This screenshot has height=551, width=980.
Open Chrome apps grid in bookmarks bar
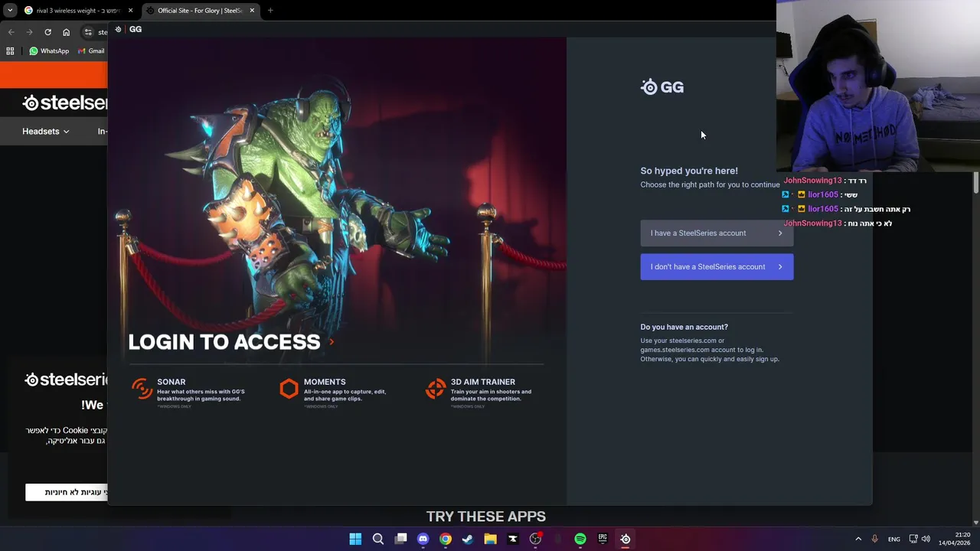pyautogui.click(x=10, y=51)
